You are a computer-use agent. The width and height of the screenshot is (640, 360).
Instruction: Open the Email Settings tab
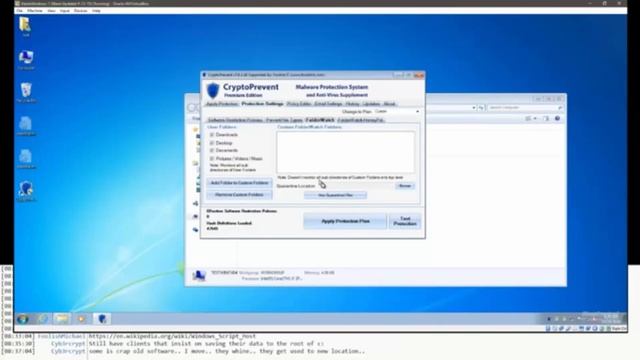click(x=328, y=104)
